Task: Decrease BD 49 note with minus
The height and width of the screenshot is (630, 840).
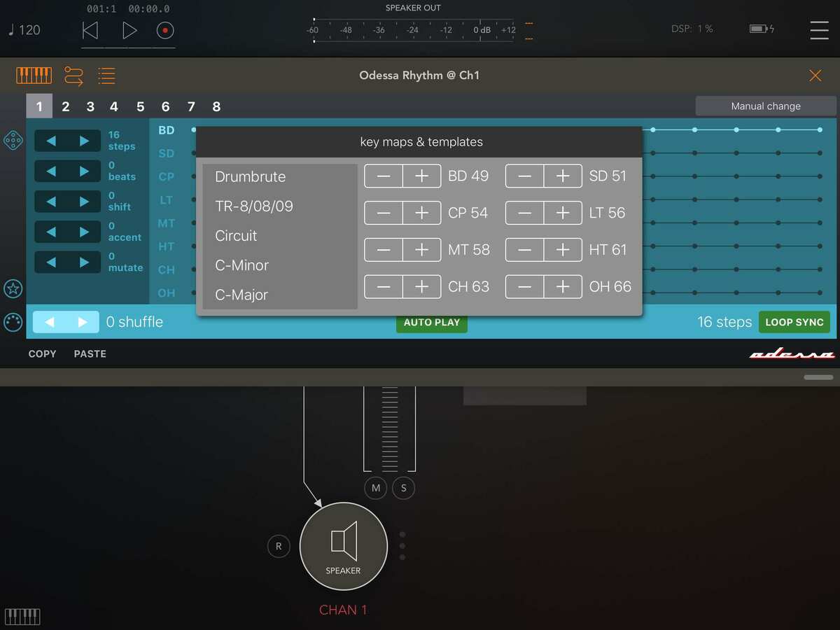Action: pyautogui.click(x=384, y=176)
